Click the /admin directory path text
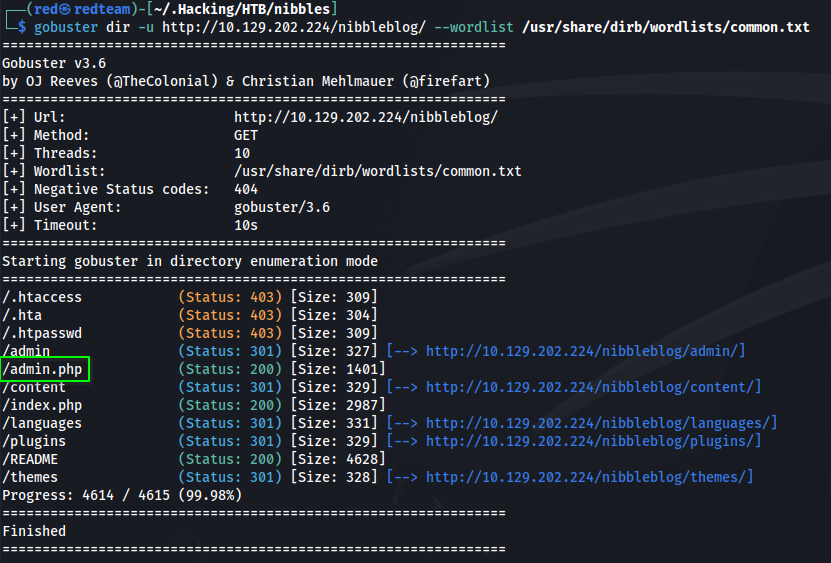831x563 pixels. click(26, 351)
